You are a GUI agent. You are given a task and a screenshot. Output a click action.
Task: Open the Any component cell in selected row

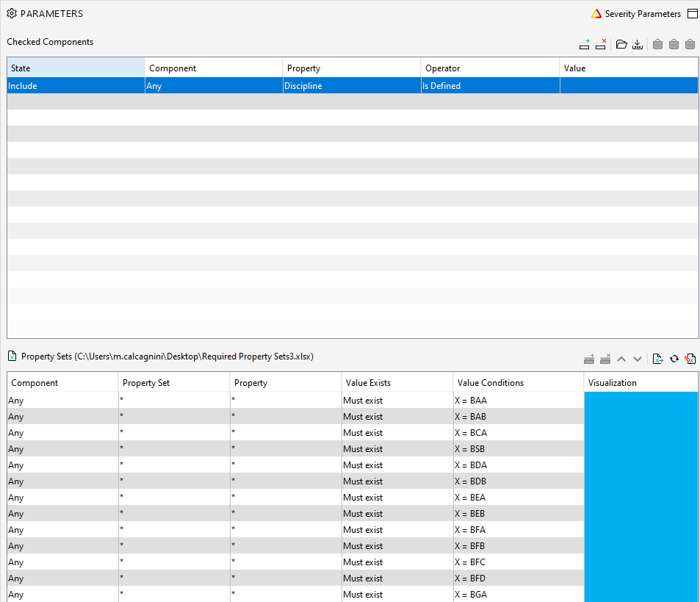coord(214,86)
